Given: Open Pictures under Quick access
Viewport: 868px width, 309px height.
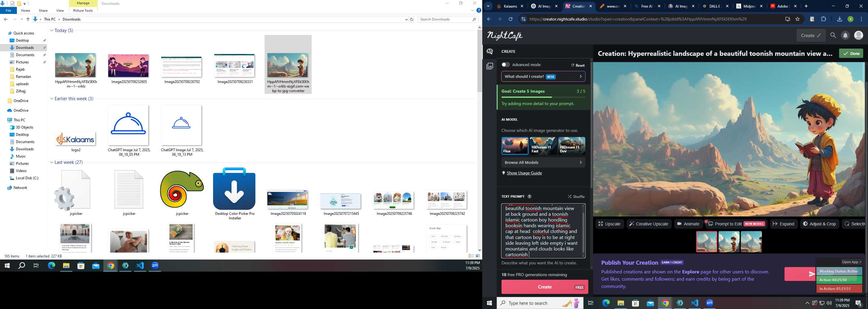Looking at the screenshot, I should point(22,62).
